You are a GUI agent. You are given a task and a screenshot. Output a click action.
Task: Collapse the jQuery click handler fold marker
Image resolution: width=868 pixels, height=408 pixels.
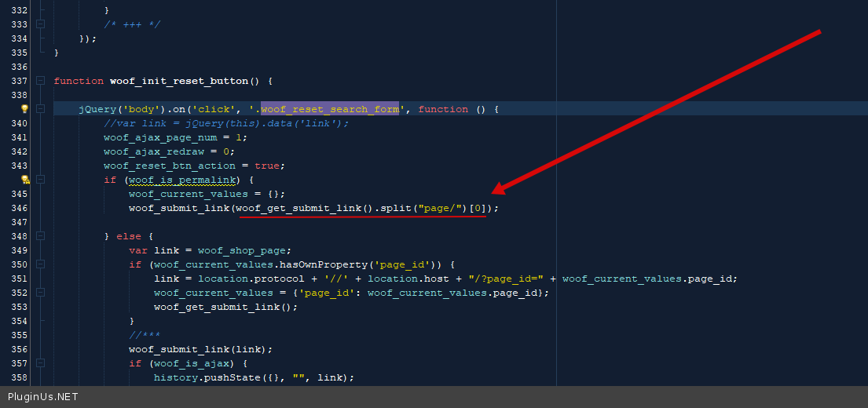(x=40, y=109)
